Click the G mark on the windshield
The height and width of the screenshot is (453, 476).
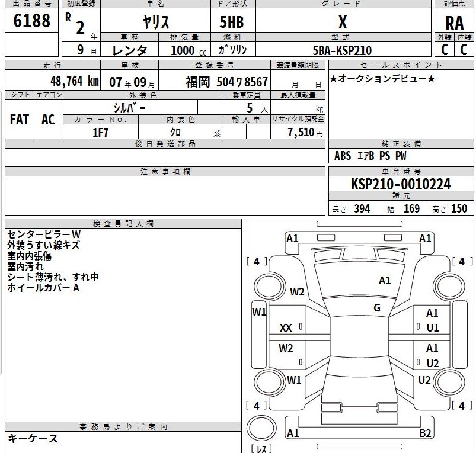(377, 308)
